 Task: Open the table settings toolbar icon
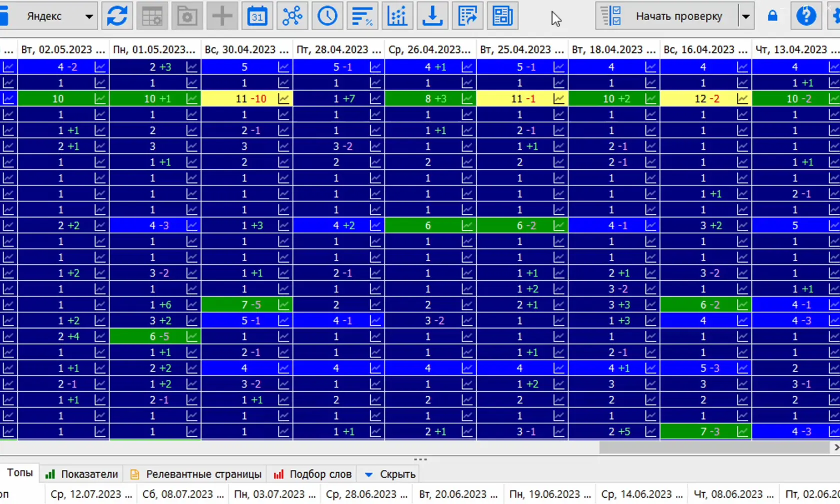tap(152, 16)
